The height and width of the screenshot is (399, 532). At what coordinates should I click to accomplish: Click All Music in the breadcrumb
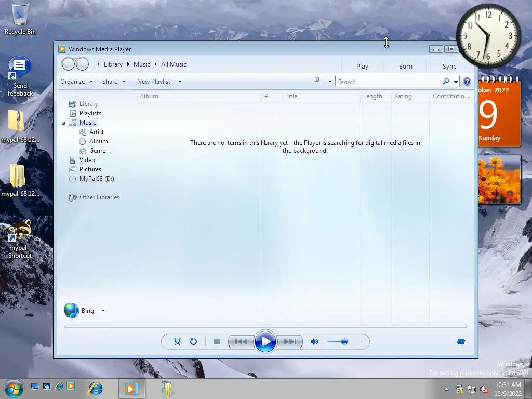coord(174,64)
